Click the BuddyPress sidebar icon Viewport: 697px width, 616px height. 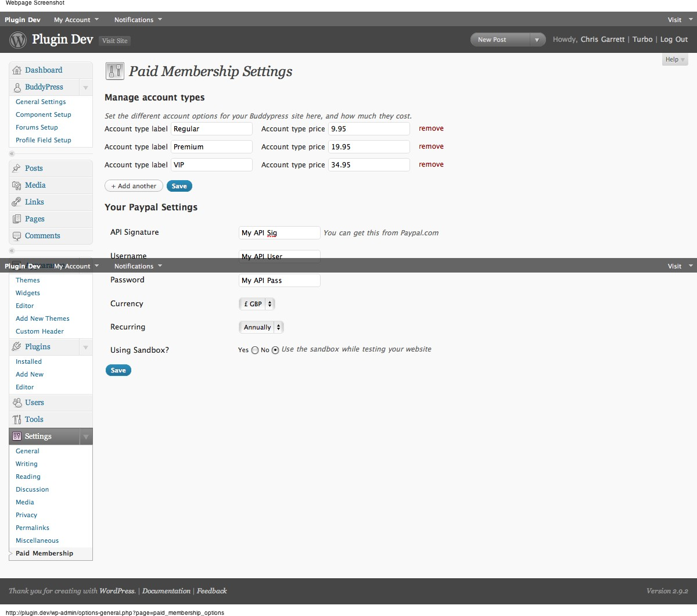17,87
